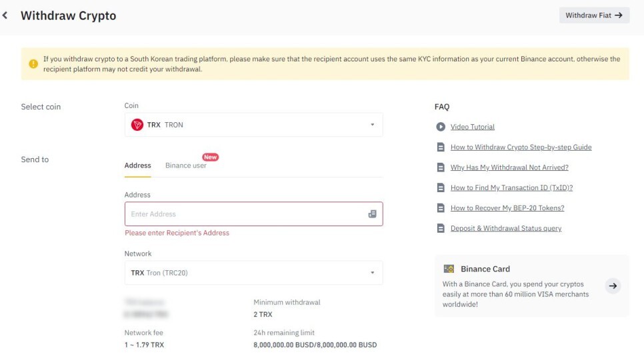Open the TRX Tron (TRC20) network dropdown
644x363 pixels.
253,272
